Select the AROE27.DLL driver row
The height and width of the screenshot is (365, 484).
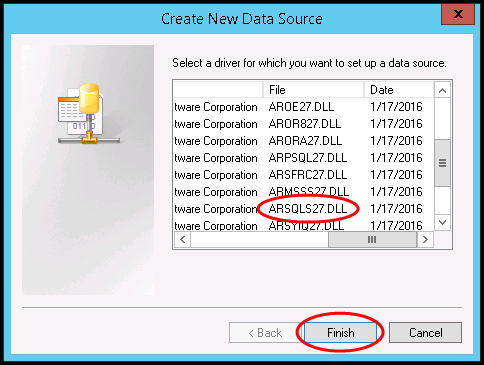click(303, 107)
